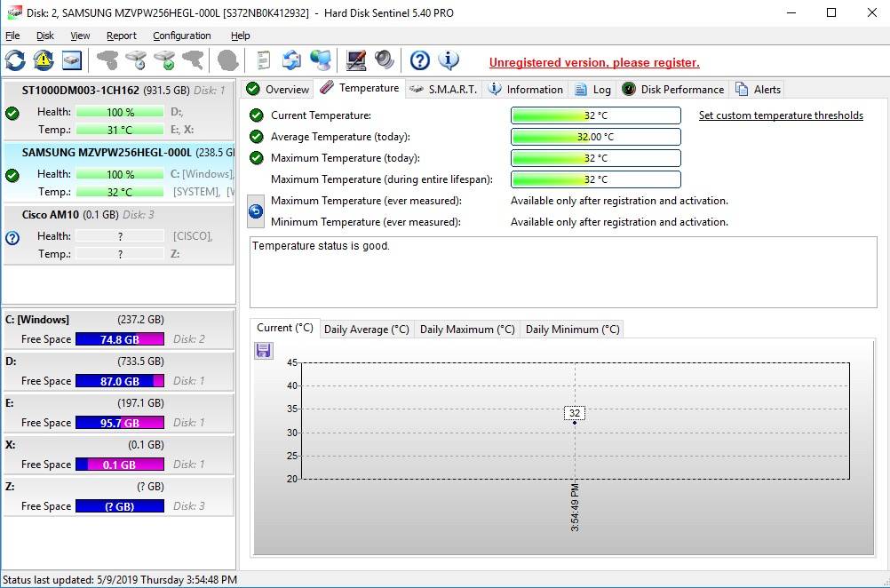Click the Refresh toolbar icon

coord(15,60)
